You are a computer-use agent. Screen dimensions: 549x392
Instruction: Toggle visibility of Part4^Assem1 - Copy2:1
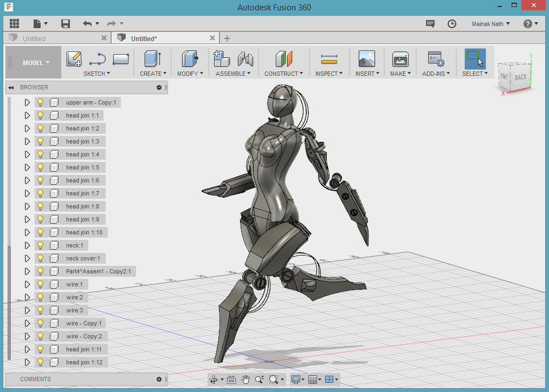click(41, 271)
